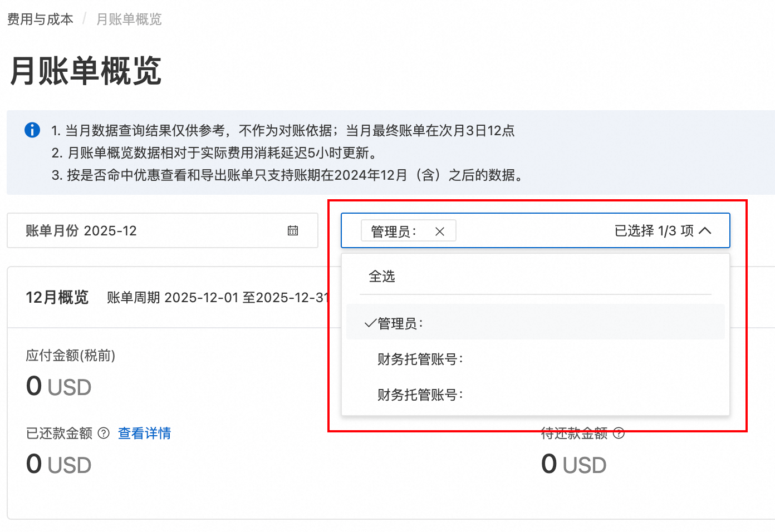The width and height of the screenshot is (775, 532).
Task: Click the blue info notice icon
Action: point(32,130)
